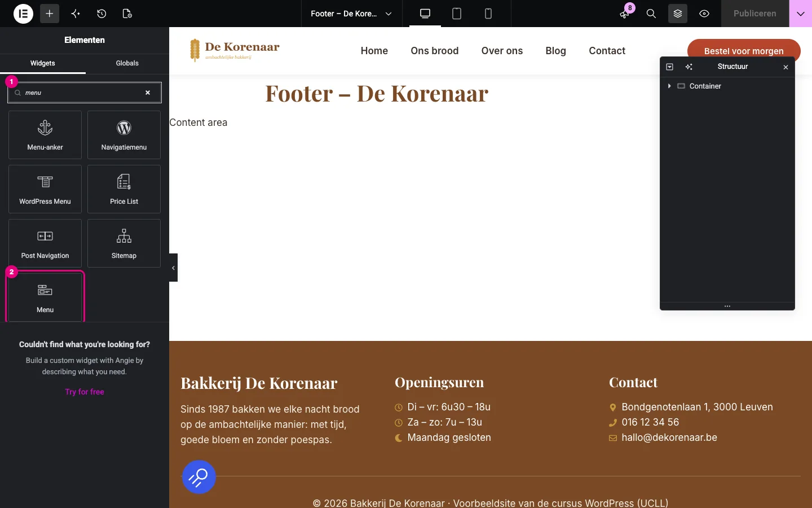Add the Sitemap widget
812x508 pixels.
tap(124, 243)
